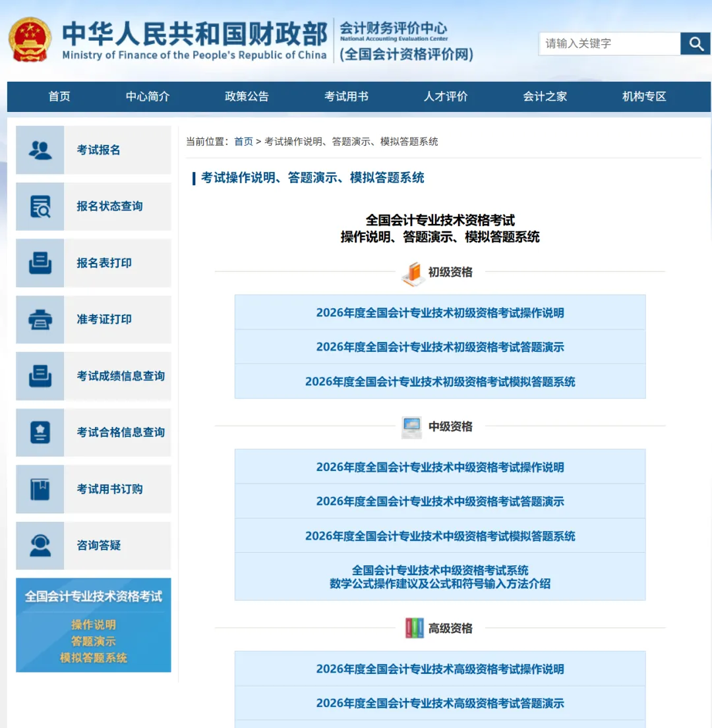Screen dimensions: 712x728
Task: Click the 考试成绩信息查询 icon
Action: [40, 376]
